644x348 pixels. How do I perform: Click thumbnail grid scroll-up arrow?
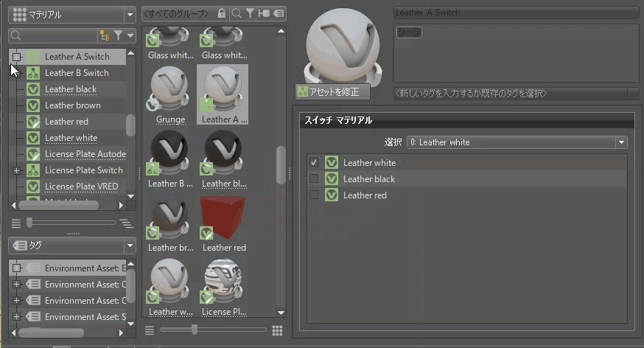click(281, 31)
